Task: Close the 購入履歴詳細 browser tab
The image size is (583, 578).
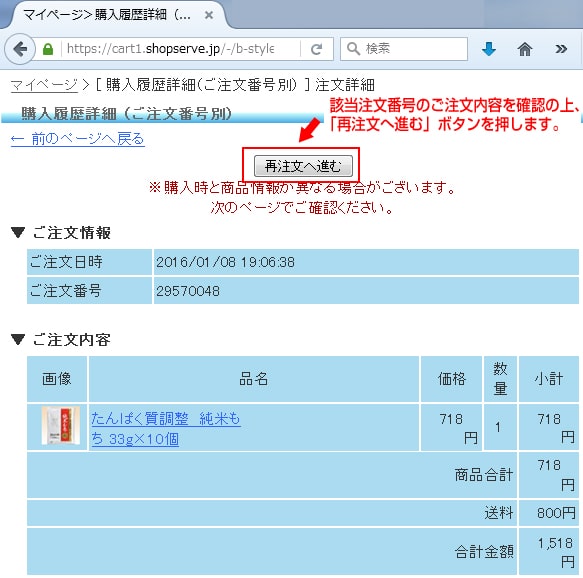Action: coord(209,15)
